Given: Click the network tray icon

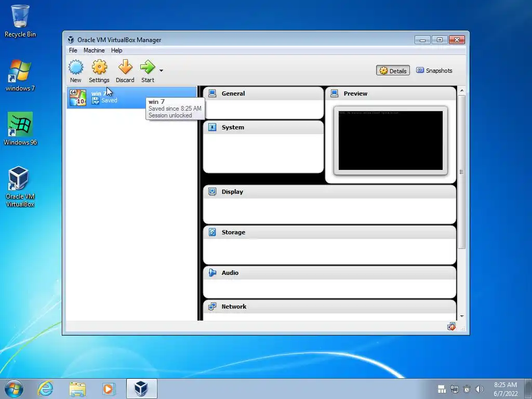Looking at the screenshot, I should tap(454, 389).
